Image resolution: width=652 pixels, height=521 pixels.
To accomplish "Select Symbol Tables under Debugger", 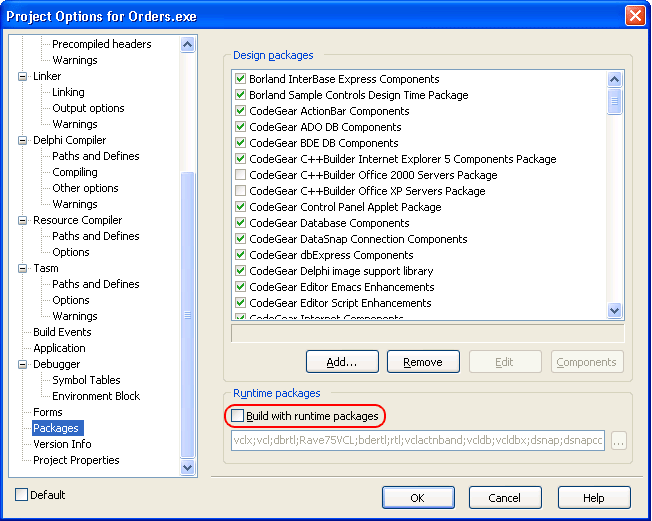I will 86,380.
